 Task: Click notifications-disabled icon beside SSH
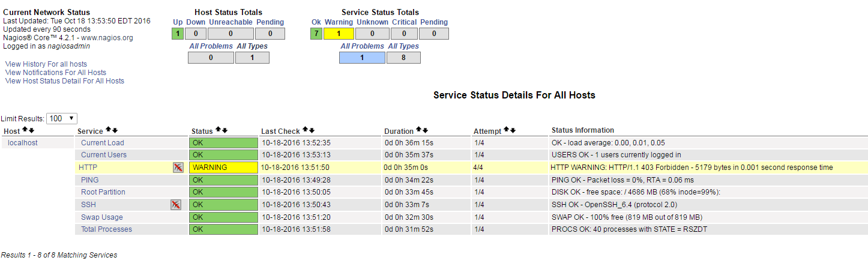point(175,205)
